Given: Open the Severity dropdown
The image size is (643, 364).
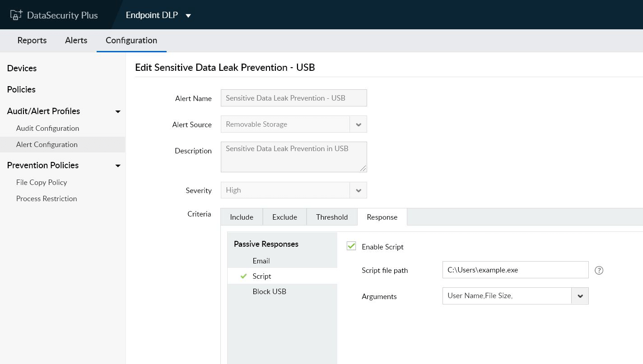Looking at the screenshot, I should pyautogui.click(x=358, y=190).
